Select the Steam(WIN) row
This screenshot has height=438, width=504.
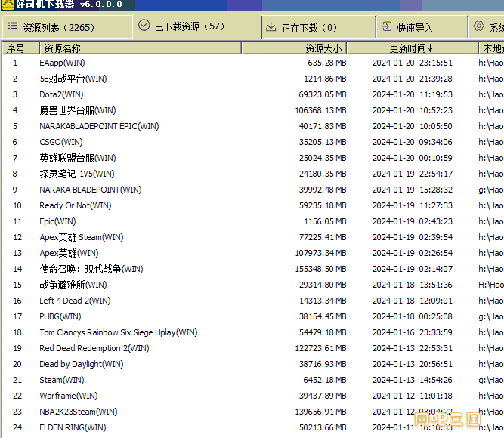tap(252, 380)
